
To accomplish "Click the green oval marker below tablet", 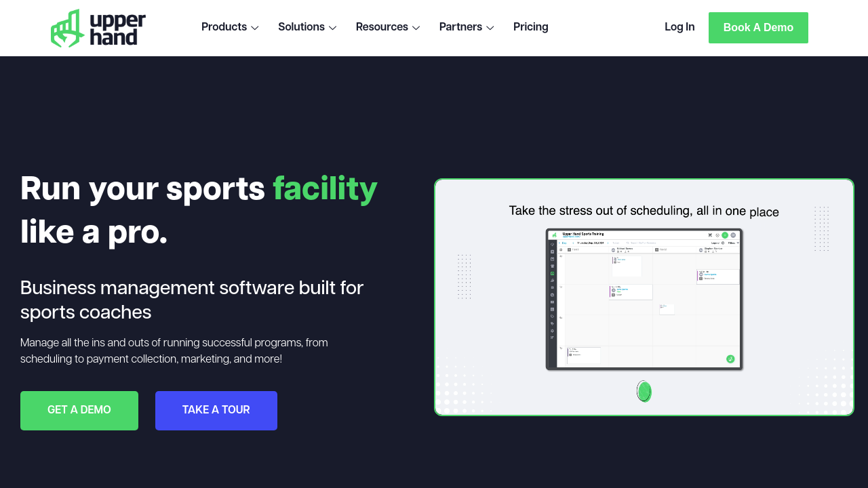I will coord(644,391).
